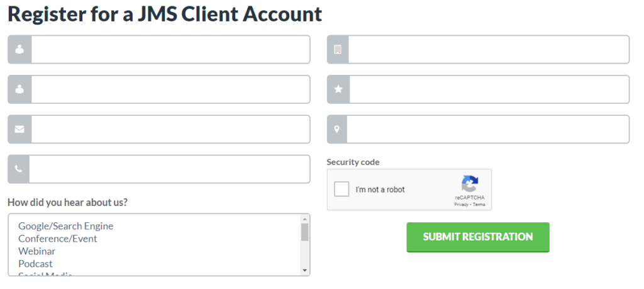
Task: Open the reCAPTCHA Terms link
Action: click(x=479, y=204)
